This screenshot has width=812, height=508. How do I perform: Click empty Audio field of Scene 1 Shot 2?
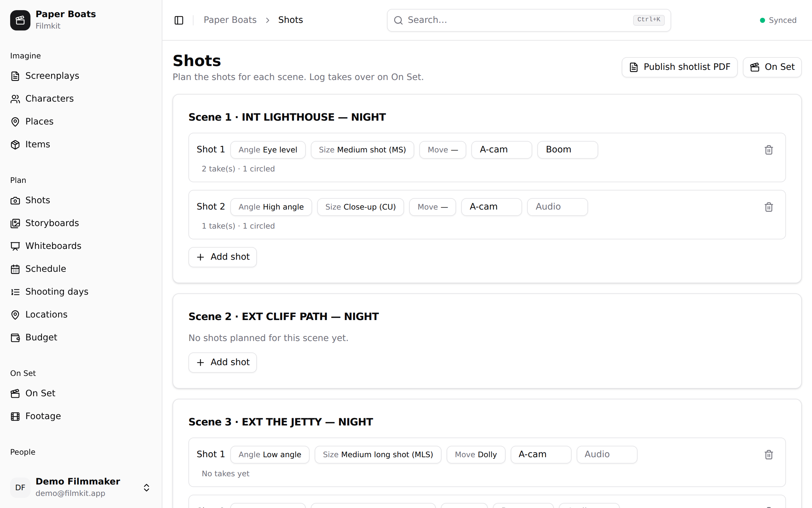(x=557, y=207)
